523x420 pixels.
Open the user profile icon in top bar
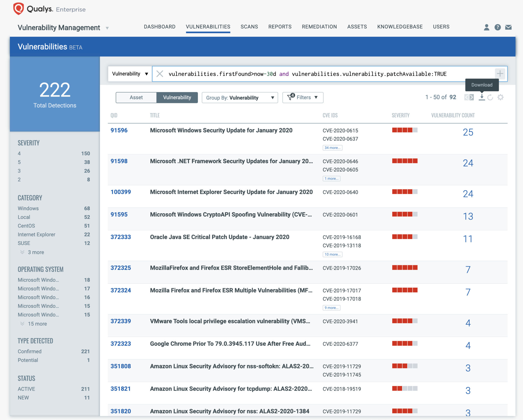[x=487, y=27]
